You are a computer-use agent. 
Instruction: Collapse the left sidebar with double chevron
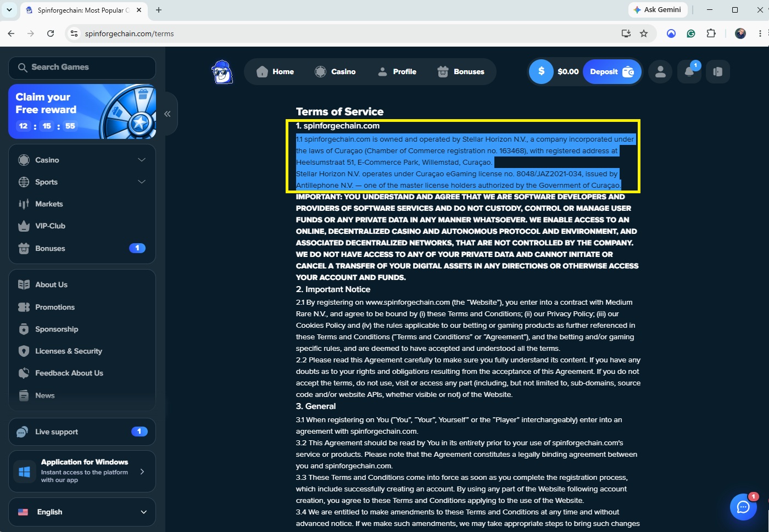[x=168, y=114]
